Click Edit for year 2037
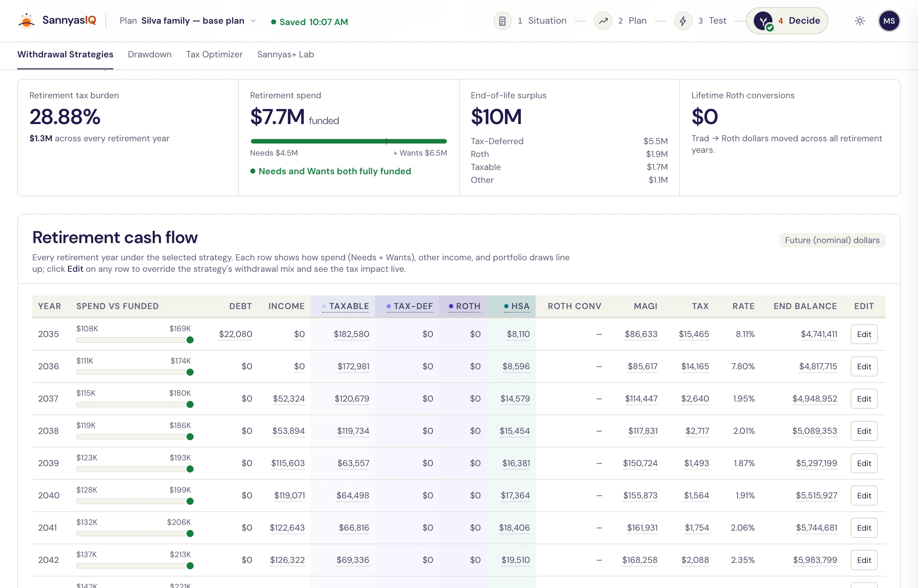This screenshot has height=588, width=918. (x=864, y=399)
